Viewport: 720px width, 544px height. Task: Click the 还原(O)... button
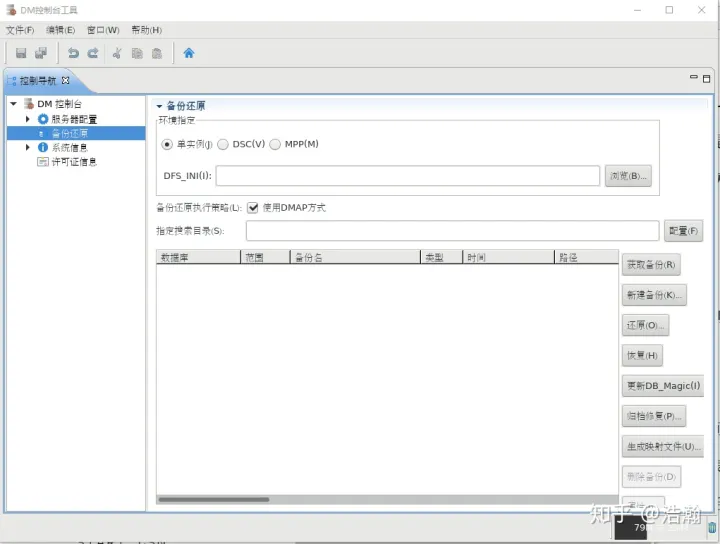(x=645, y=325)
